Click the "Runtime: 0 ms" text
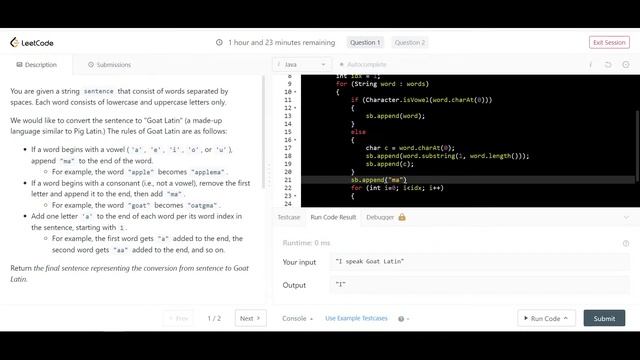The image size is (640, 360). 306,243
